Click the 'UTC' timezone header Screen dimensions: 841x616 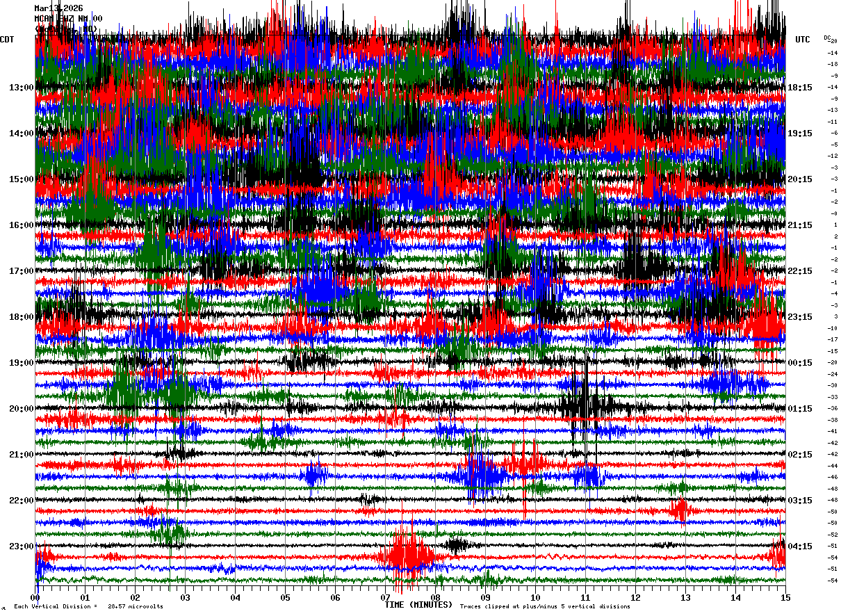click(x=803, y=40)
